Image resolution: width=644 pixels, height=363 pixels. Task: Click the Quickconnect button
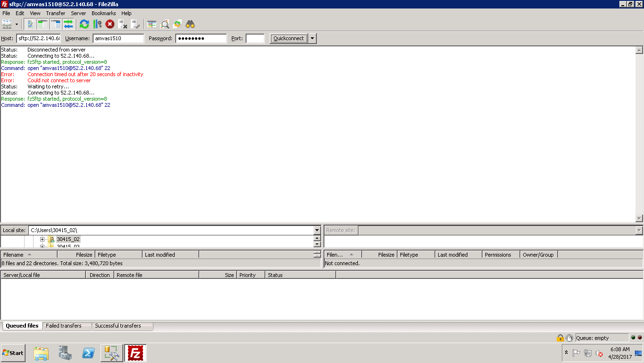pos(288,38)
